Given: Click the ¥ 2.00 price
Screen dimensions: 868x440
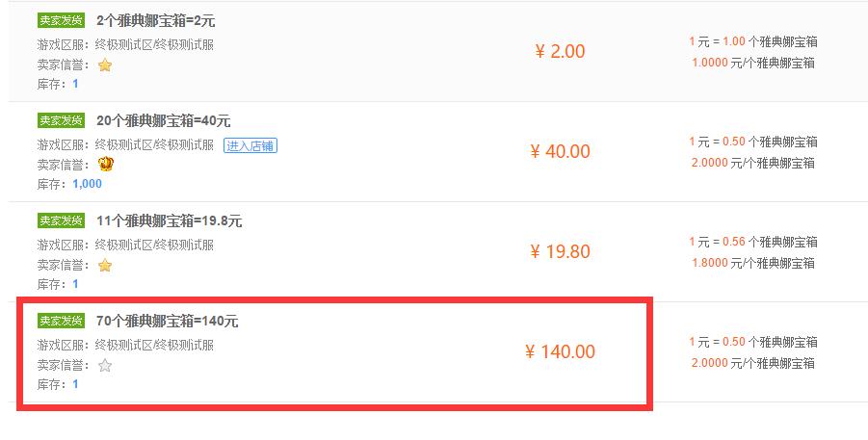Looking at the screenshot, I should (x=560, y=51).
